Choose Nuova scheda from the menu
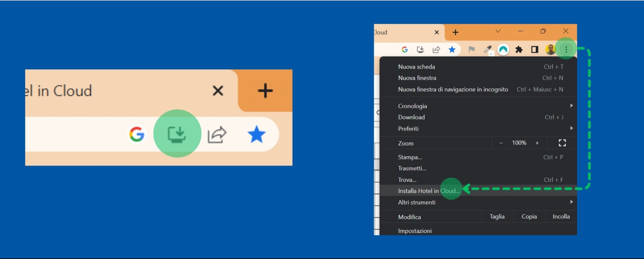644x259 pixels. coord(416,67)
